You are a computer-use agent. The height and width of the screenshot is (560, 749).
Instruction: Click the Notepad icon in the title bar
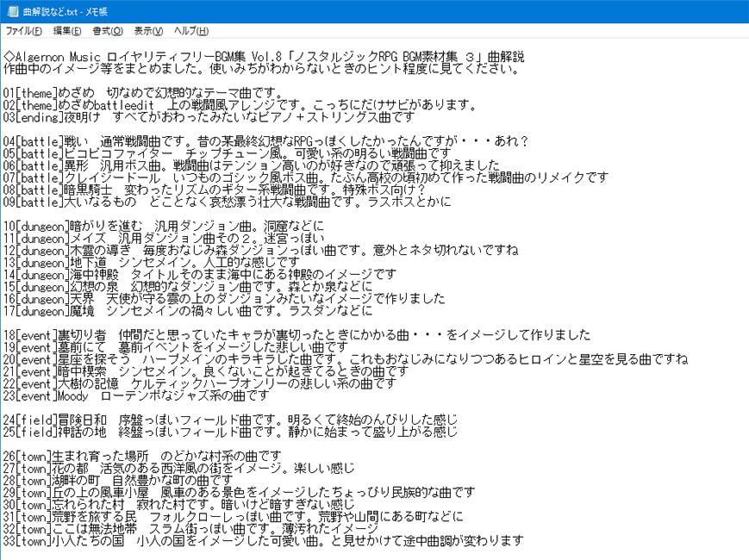pyautogui.click(x=13, y=11)
